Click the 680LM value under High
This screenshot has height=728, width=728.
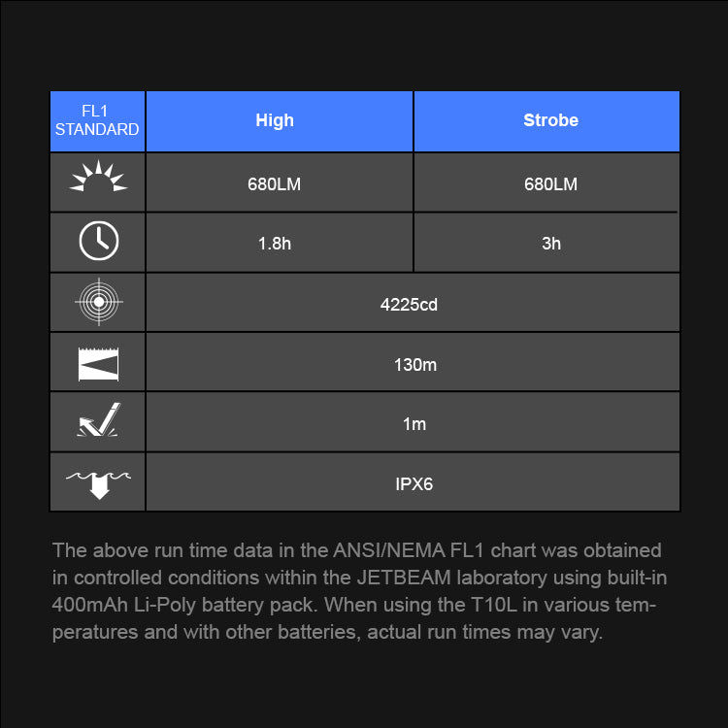(275, 183)
